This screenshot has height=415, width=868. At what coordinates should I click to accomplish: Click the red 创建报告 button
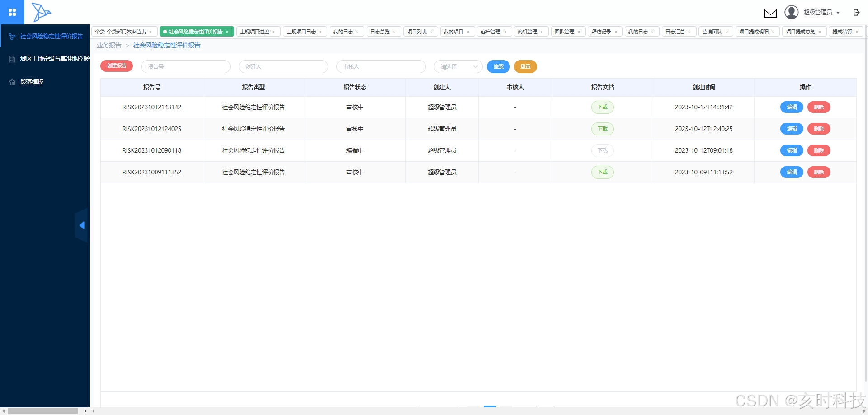coord(117,66)
